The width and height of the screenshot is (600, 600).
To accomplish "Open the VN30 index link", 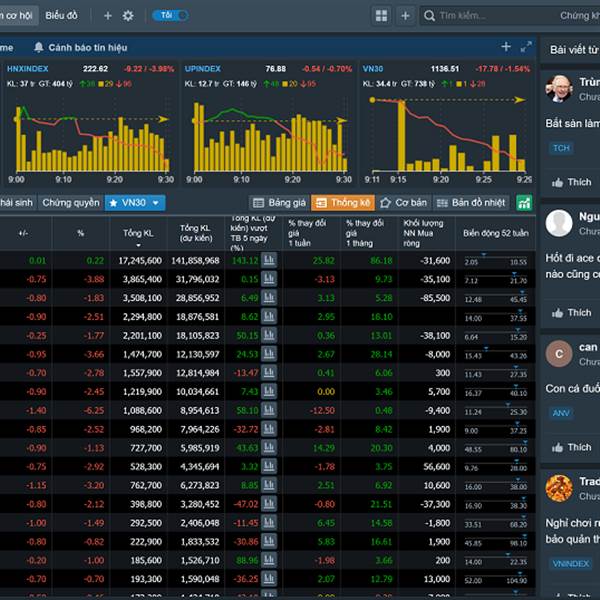I will click(x=373, y=69).
